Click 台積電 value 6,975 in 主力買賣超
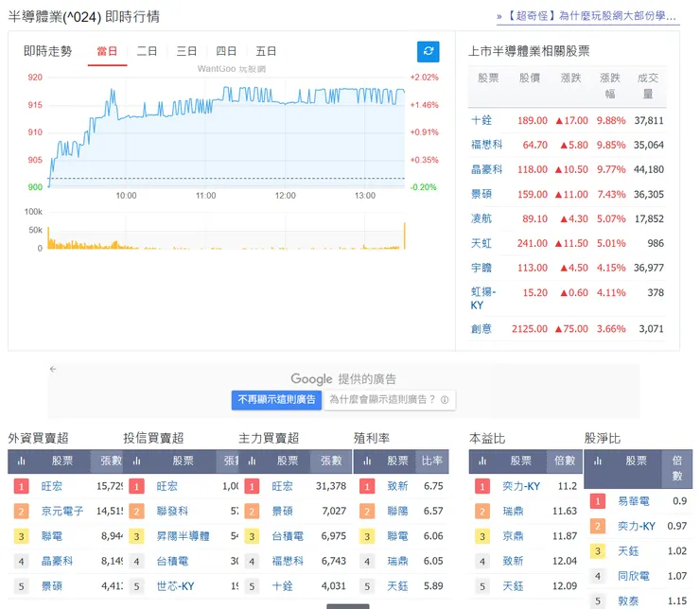Image resolution: width=700 pixels, height=609 pixels. (x=334, y=536)
